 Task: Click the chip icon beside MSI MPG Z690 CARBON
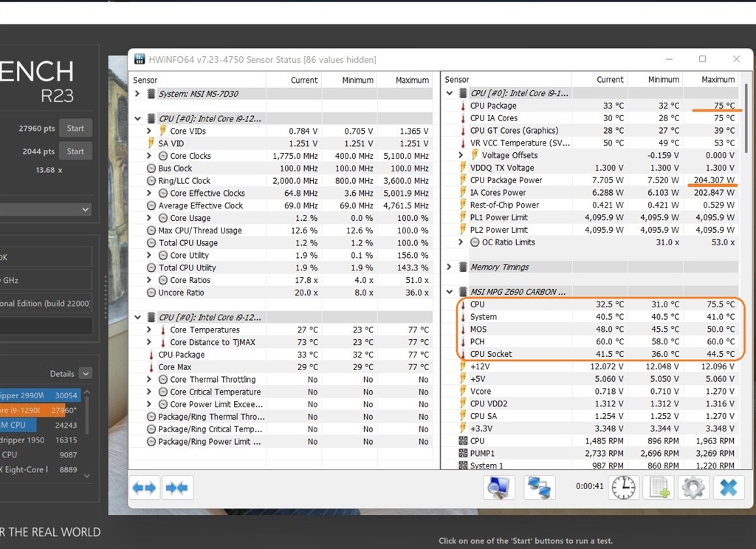(x=463, y=291)
